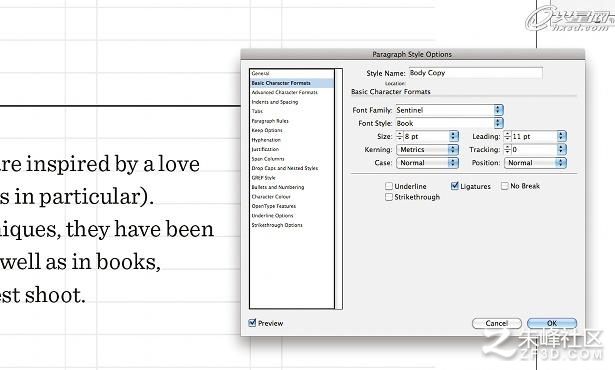Click the Tracking value field
The width and height of the screenshot is (615, 370).
(534, 149)
